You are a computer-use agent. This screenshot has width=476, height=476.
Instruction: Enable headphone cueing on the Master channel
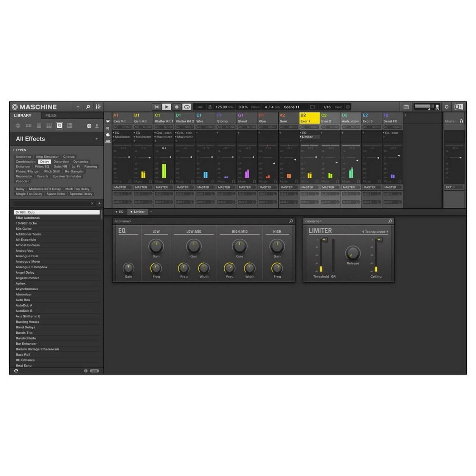coord(461,121)
